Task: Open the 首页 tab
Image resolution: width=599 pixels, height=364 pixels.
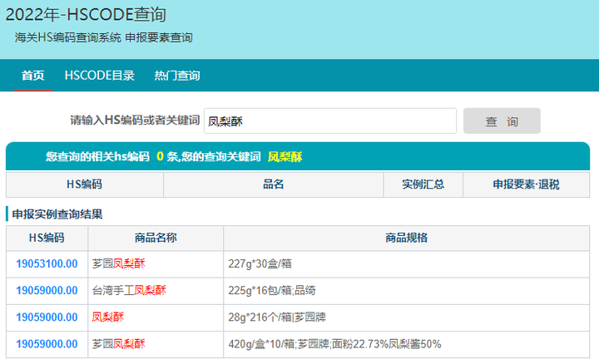Action: (32, 76)
